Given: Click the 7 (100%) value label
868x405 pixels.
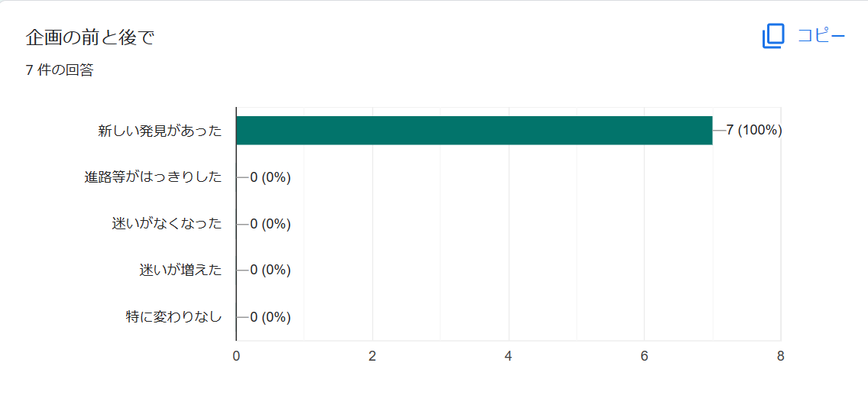Looking at the screenshot, I should (x=754, y=131).
